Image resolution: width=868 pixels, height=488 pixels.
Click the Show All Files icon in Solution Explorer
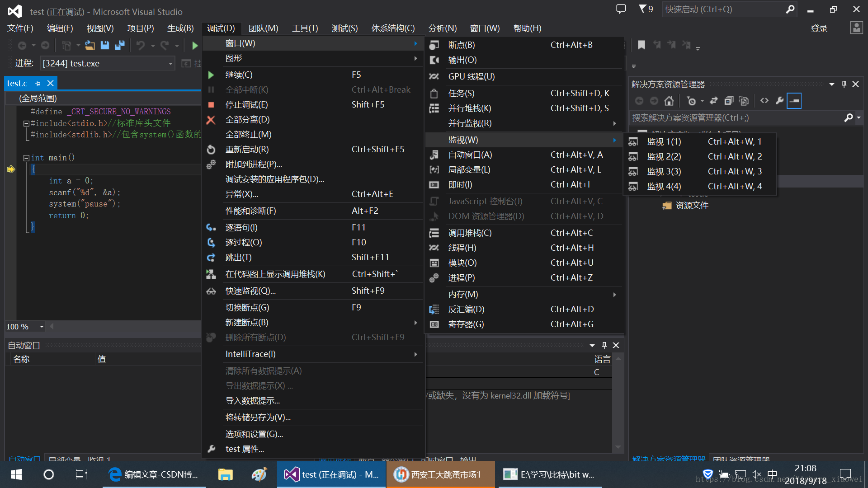(x=744, y=101)
